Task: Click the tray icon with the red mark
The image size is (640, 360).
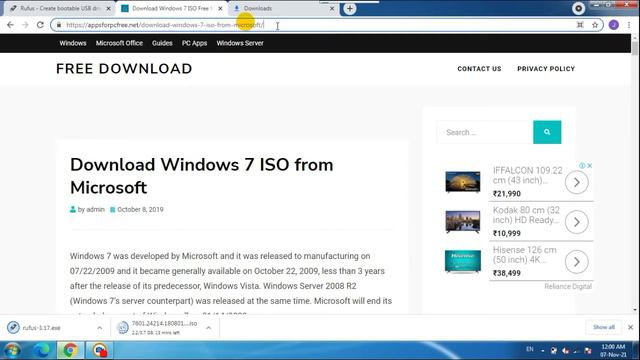Action: pyautogui.click(x=565, y=351)
